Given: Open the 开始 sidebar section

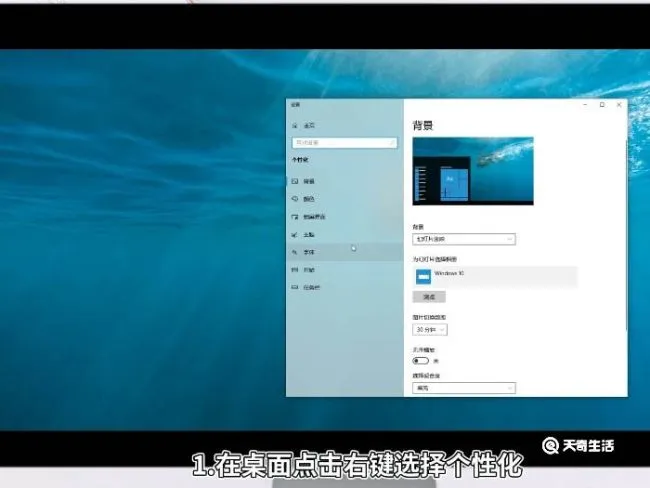Looking at the screenshot, I should [x=344, y=270].
